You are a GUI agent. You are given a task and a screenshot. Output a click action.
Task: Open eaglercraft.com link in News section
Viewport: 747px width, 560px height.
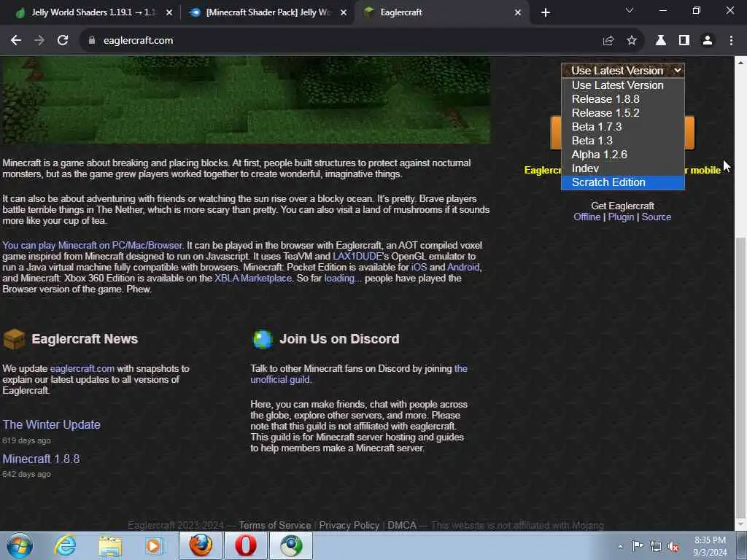[82, 368]
